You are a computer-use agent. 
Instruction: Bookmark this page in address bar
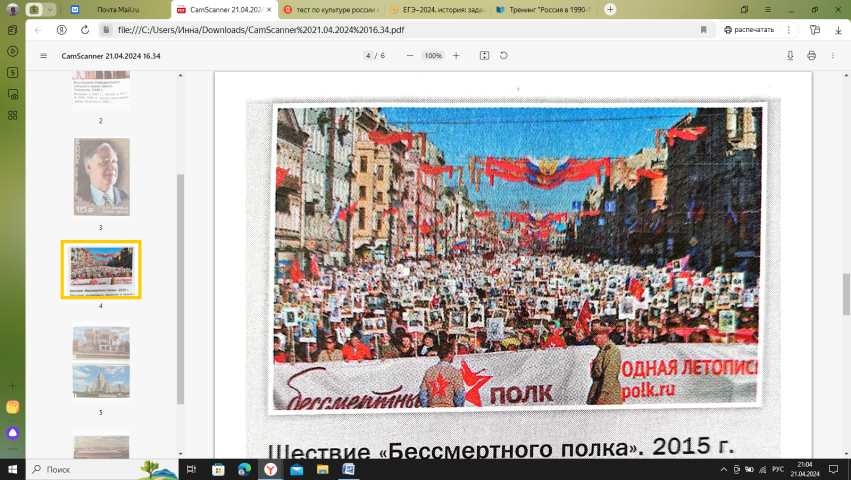tap(703, 30)
